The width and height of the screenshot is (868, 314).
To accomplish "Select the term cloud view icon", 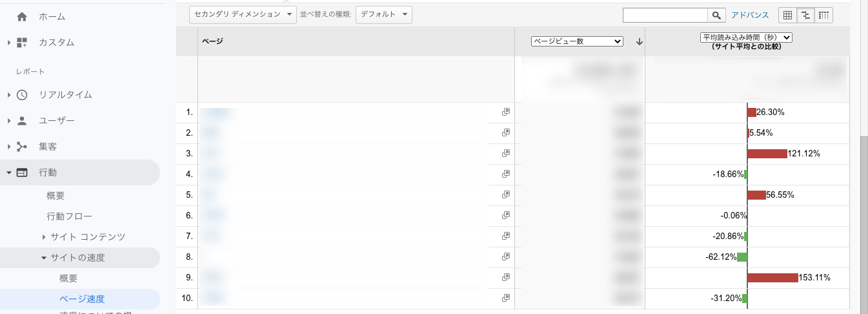I will 823,15.
